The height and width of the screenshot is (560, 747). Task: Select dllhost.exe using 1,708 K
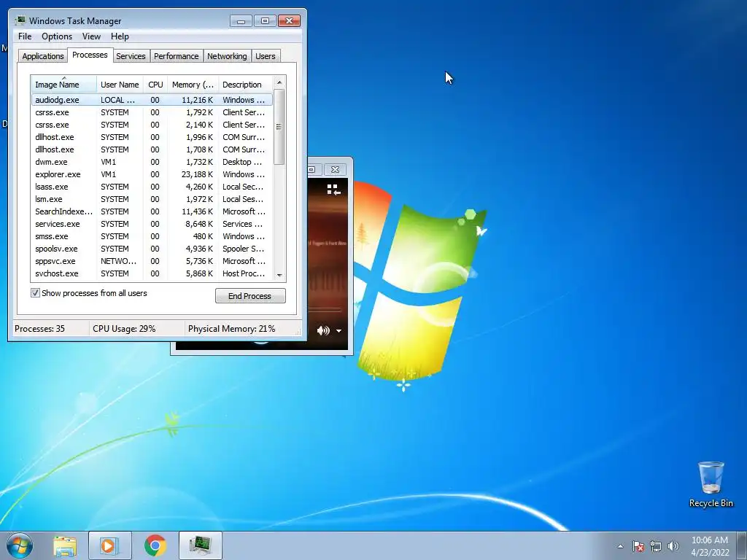coord(152,149)
